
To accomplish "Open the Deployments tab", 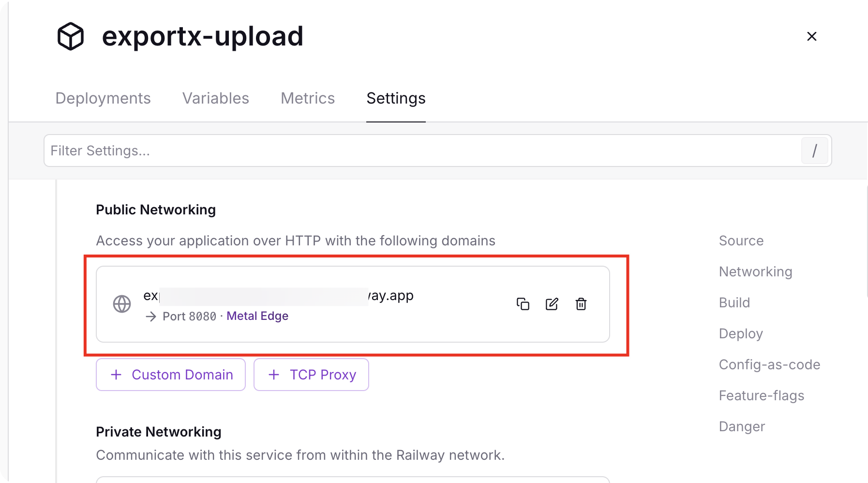I will pyautogui.click(x=103, y=98).
